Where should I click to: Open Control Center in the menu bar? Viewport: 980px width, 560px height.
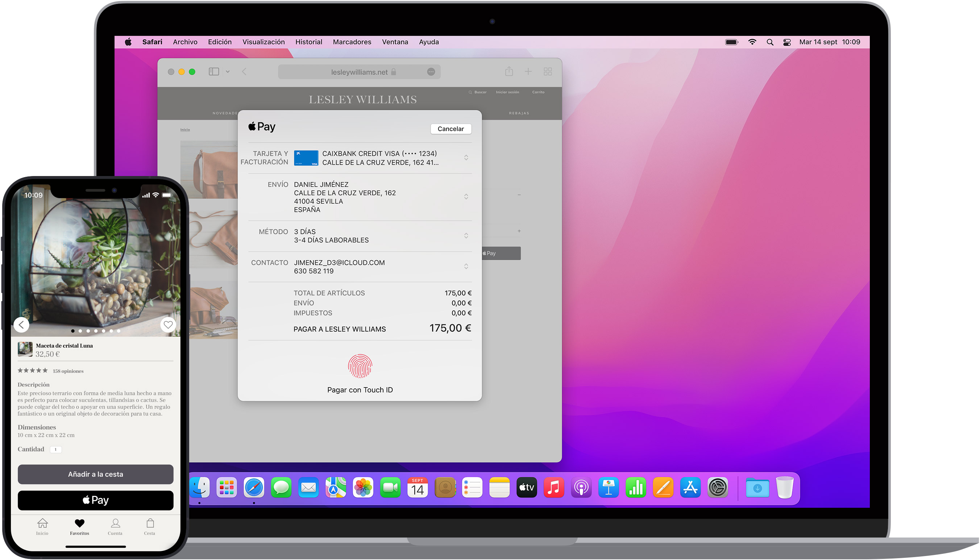[787, 42]
